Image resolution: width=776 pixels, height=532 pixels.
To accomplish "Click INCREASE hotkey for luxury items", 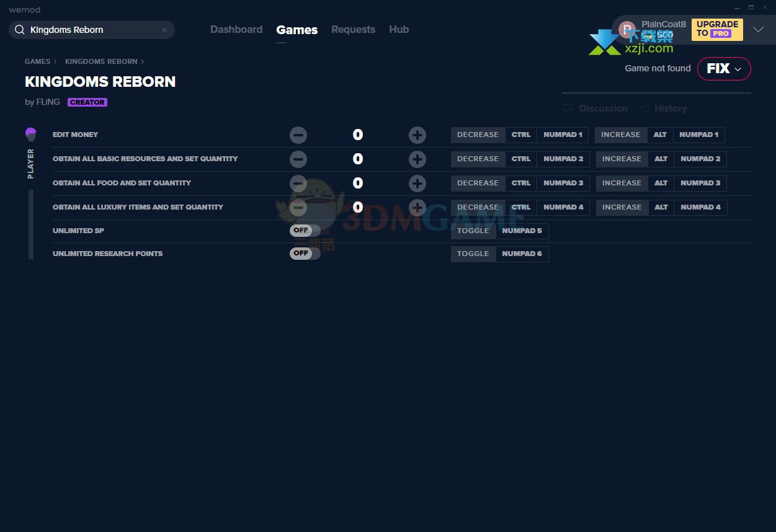I will click(x=622, y=207).
